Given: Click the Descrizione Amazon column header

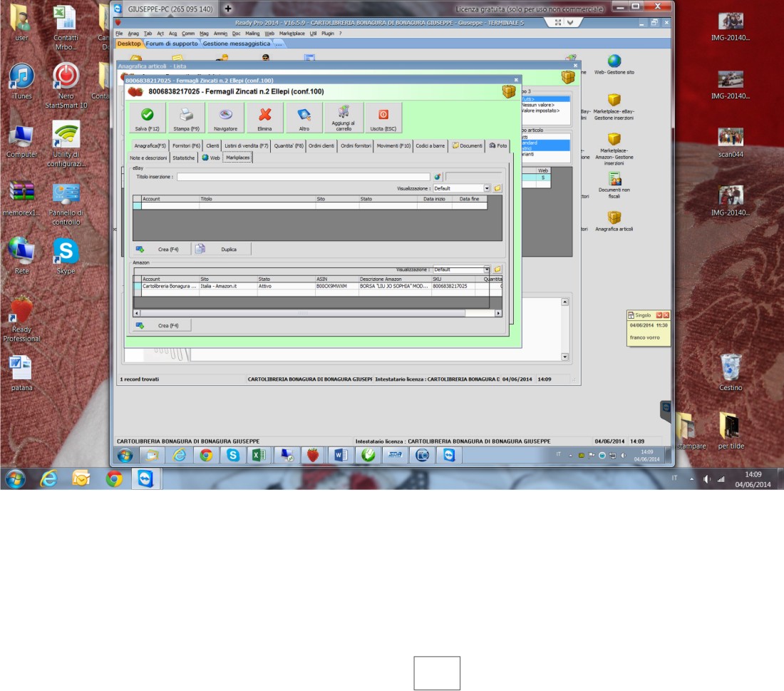Looking at the screenshot, I should click(x=395, y=280).
